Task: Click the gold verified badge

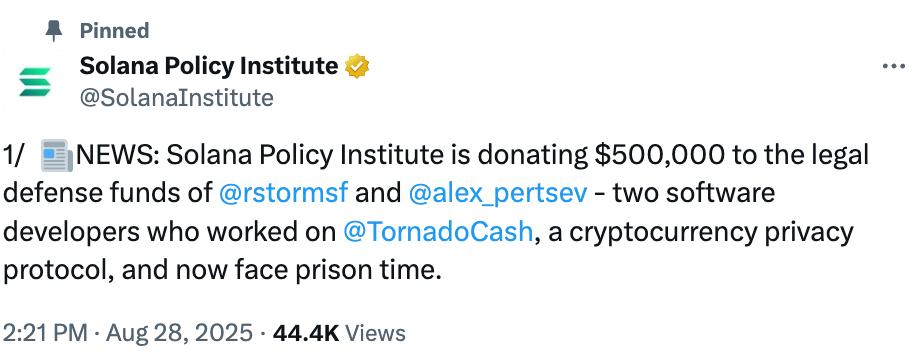Action: [x=357, y=66]
